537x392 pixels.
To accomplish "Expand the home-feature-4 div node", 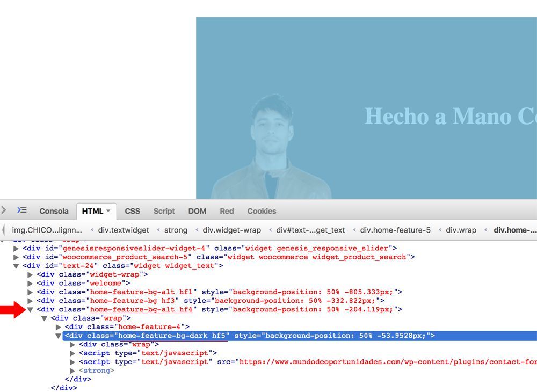I will [58, 328].
